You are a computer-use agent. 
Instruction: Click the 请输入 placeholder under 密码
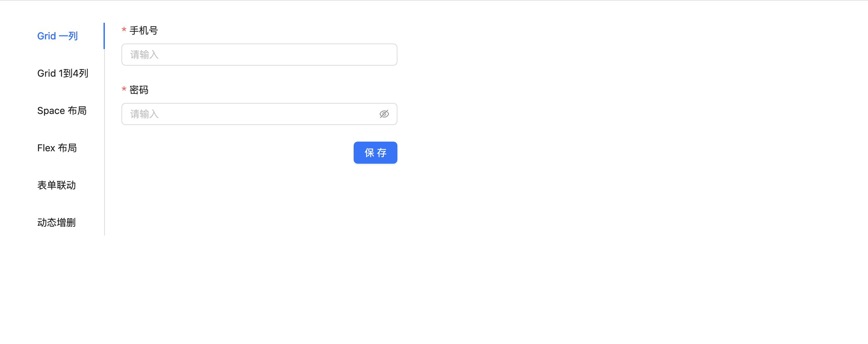144,114
